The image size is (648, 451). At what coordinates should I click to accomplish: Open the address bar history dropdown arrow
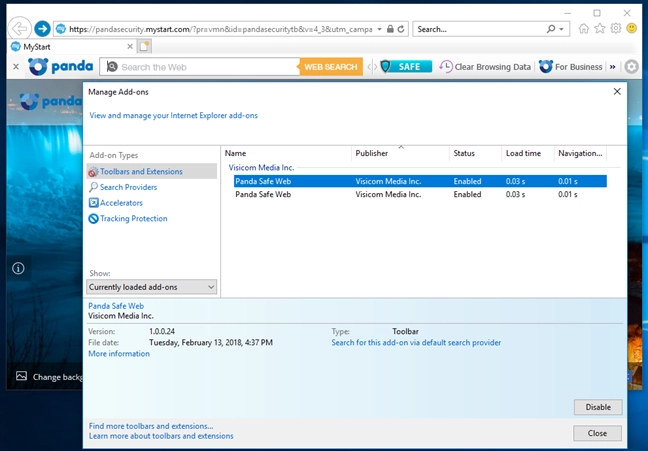(x=379, y=29)
